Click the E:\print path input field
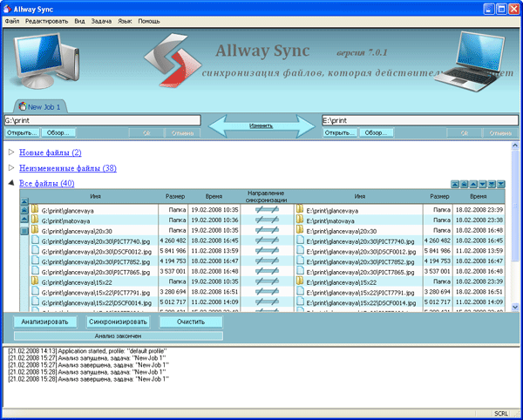 click(x=420, y=120)
